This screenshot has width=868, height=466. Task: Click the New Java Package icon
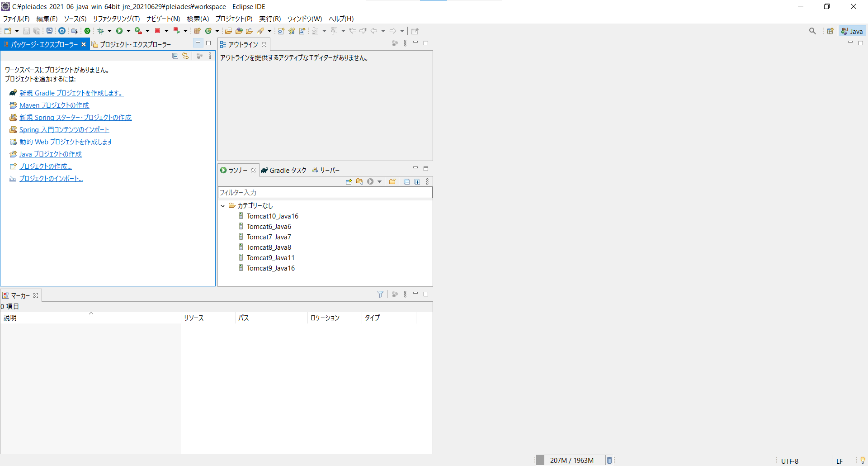pos(197,31)
